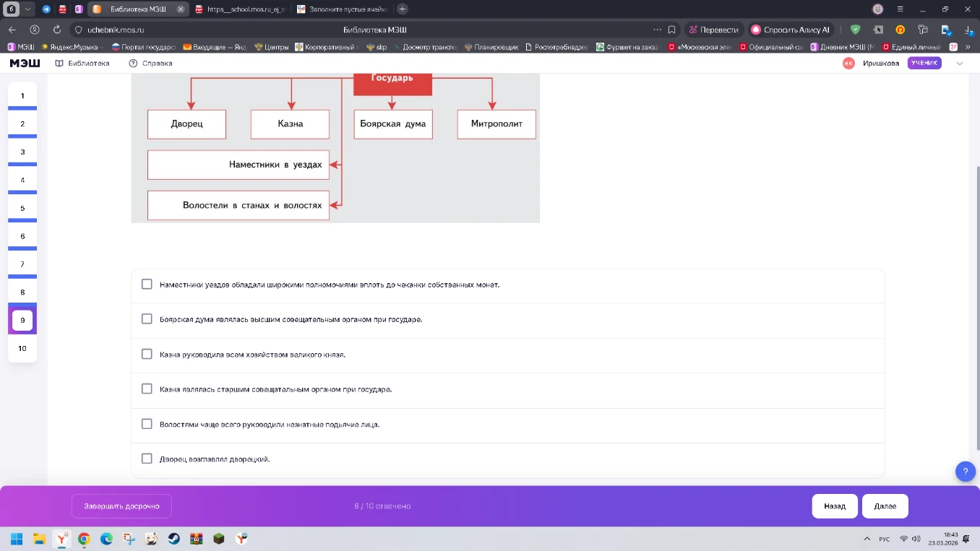Click the Назад button
Screen dimensions: 980x551
coord(835,506)
